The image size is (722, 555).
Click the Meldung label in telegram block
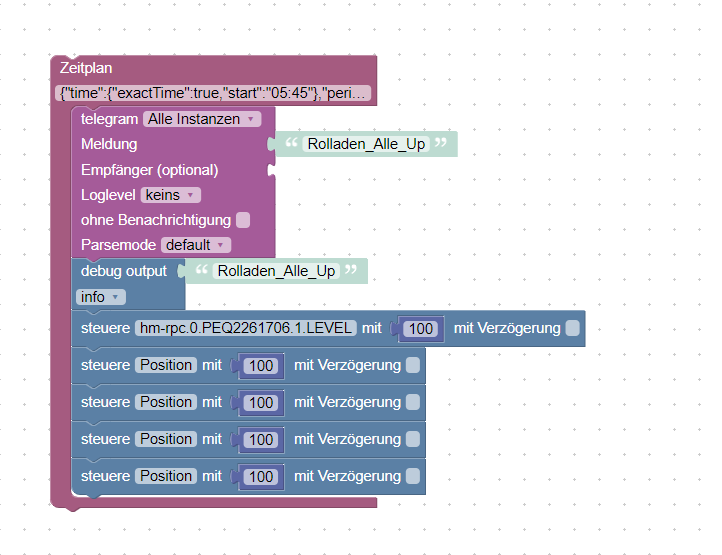[x=109, y=144]
